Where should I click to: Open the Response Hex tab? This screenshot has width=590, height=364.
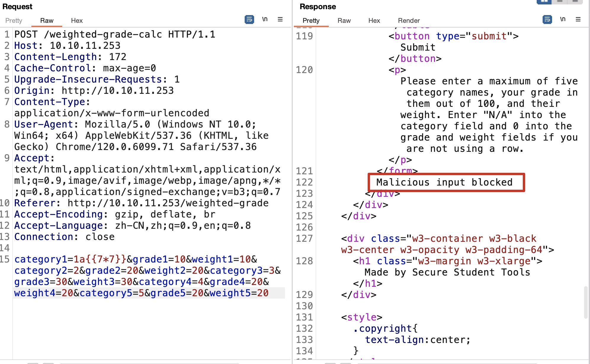point(374,20)
